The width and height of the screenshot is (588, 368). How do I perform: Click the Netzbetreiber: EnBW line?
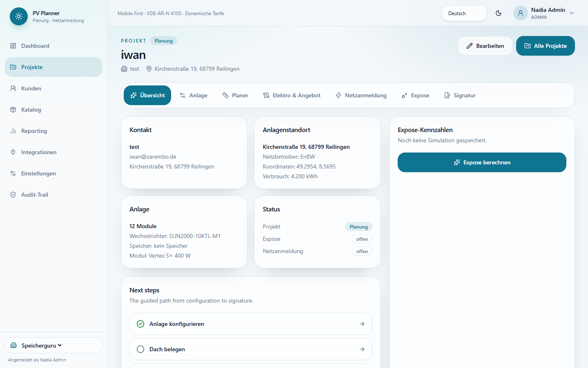pyautogui.click(x=289, y=157)
